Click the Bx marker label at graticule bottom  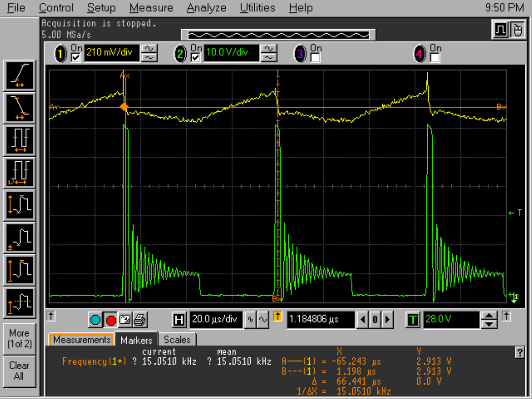277,299
